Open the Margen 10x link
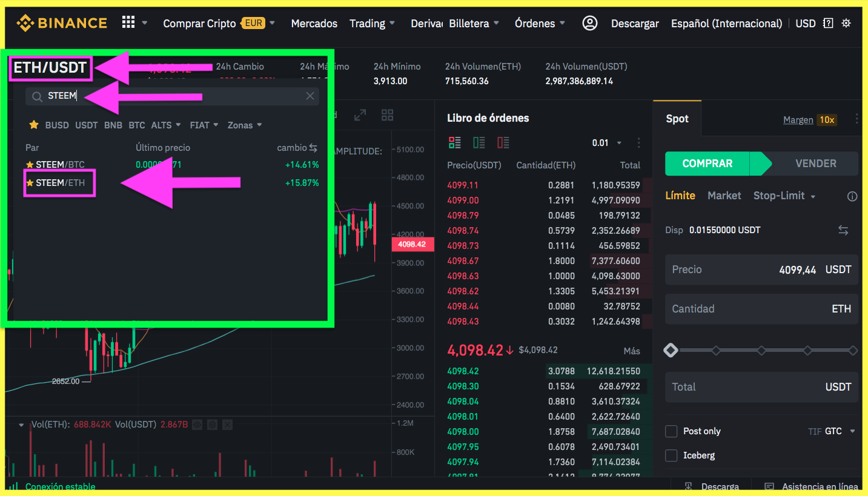The width and height of the screenshot is (868, 496). (809, 120)
